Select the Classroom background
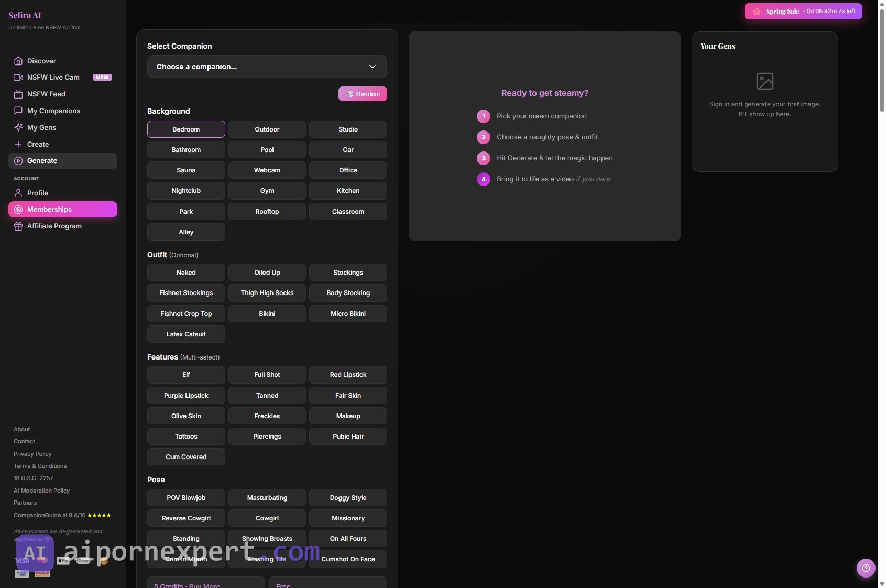This screenshot has height=588, width=886. tap(348, 212)
